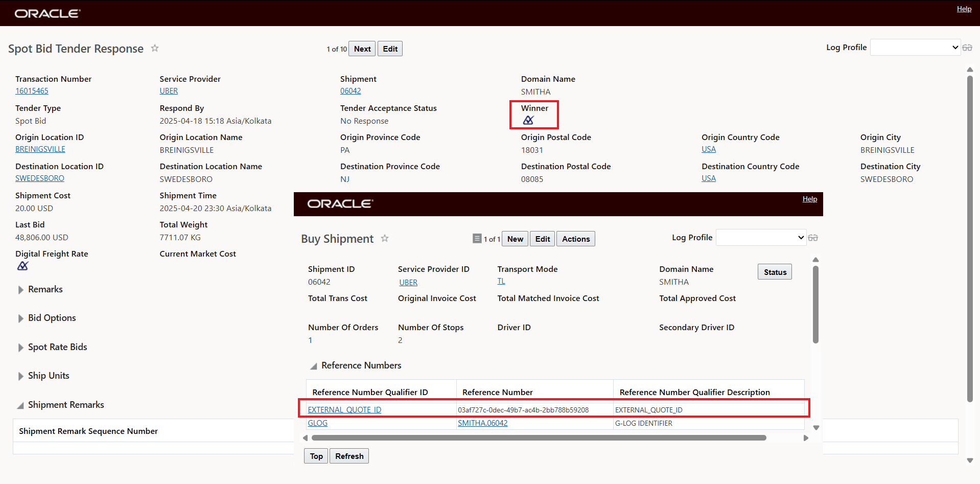Open Origin Country Code USA link
The height and width of the screenshot is (484, 980).
pyautogui.click(x=709, y=149)
